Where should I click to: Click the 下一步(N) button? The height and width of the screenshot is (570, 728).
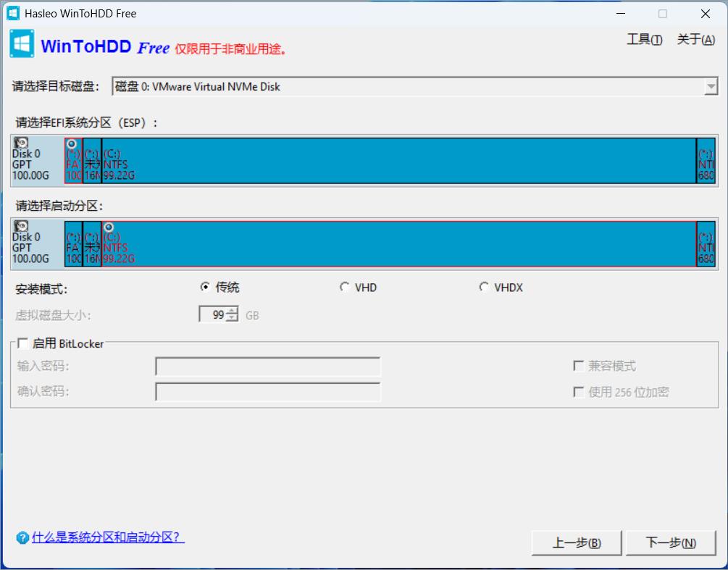pos(670,542)
